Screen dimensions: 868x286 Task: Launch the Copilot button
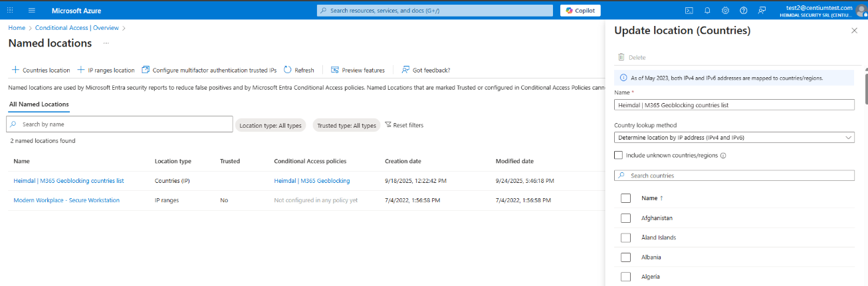[x=580, y=11]
